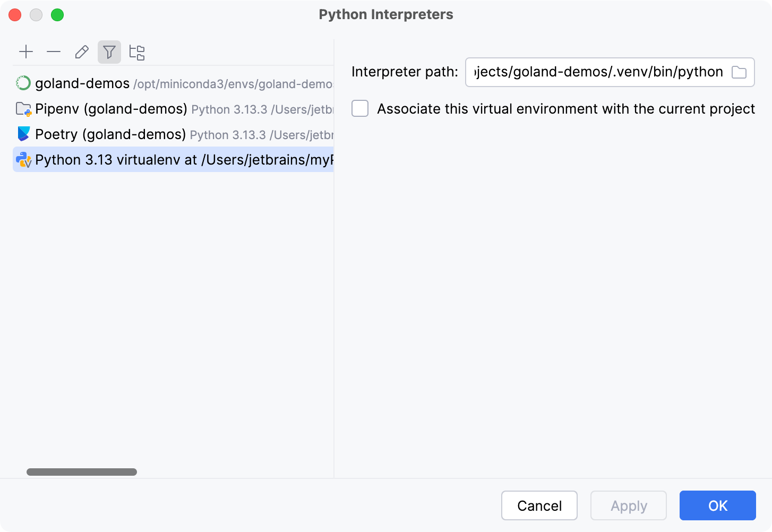Click the Poetry shield icon
The height and width of the screenshot is (532, 772).
[23, 134]
